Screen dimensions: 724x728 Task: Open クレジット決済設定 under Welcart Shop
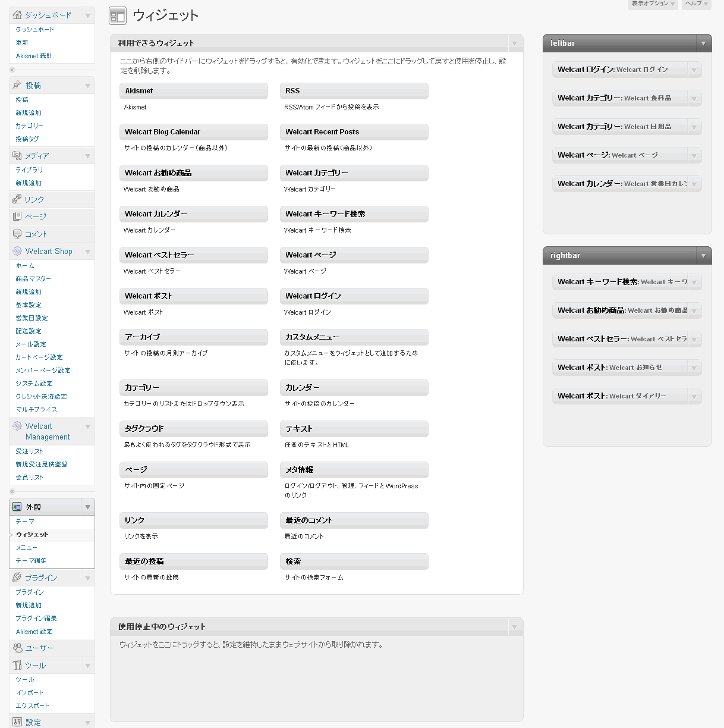(41, 397)
